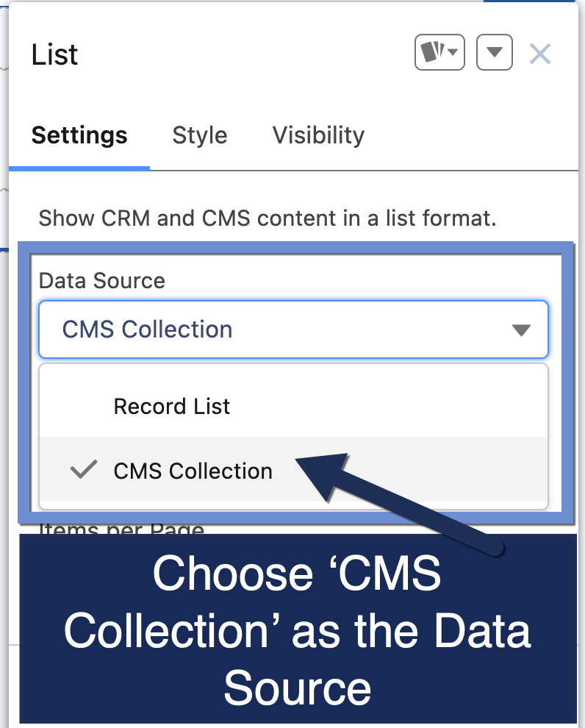Viewport: 585px width, 728px height.
Task: Close the List panel with the X
Action: pyautogui.click(x=540, y=54)
